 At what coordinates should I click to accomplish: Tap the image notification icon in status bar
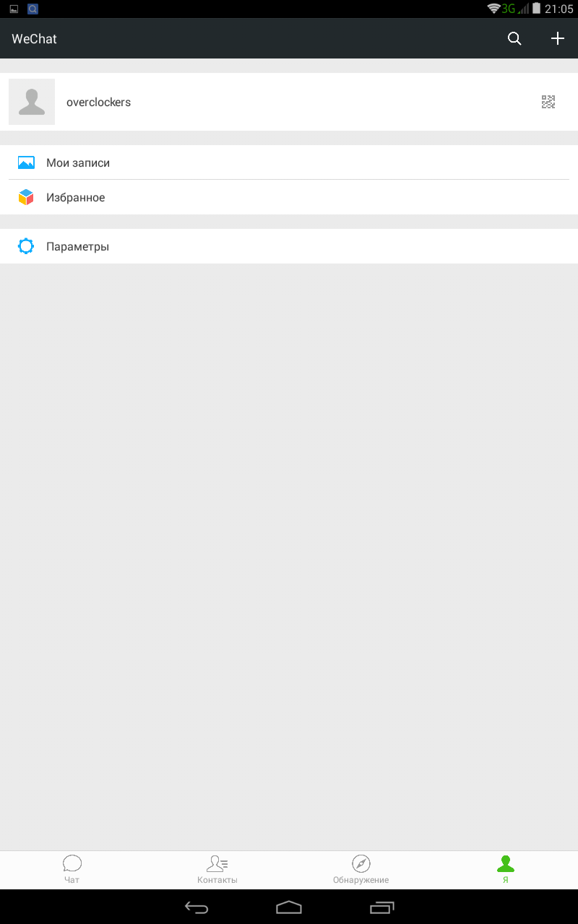(14, 9)
